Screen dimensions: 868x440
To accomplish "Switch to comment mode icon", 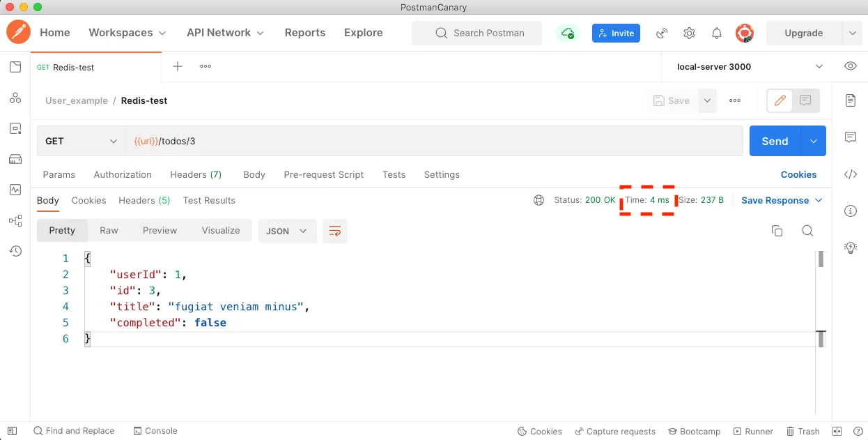I will [805, 100].
